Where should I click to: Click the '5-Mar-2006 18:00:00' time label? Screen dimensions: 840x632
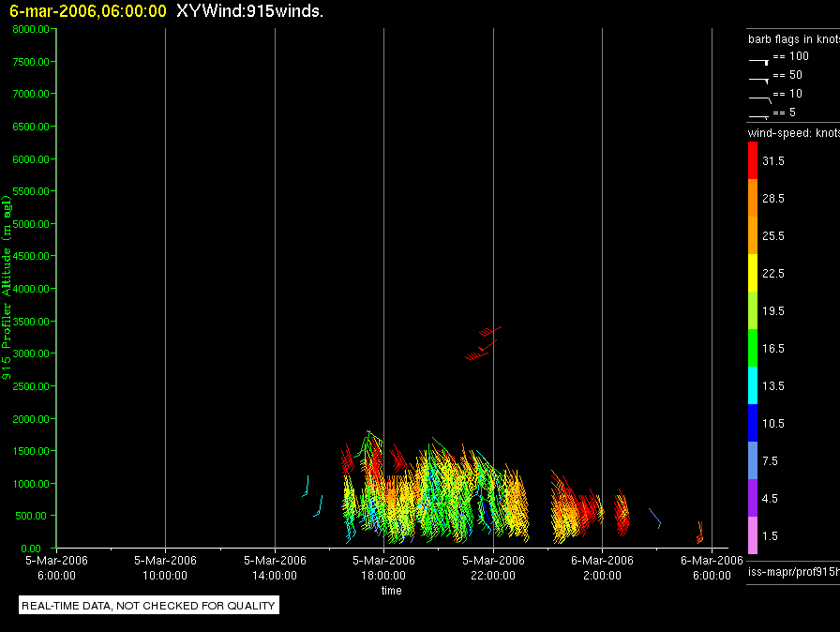click(x=383, y=568)
